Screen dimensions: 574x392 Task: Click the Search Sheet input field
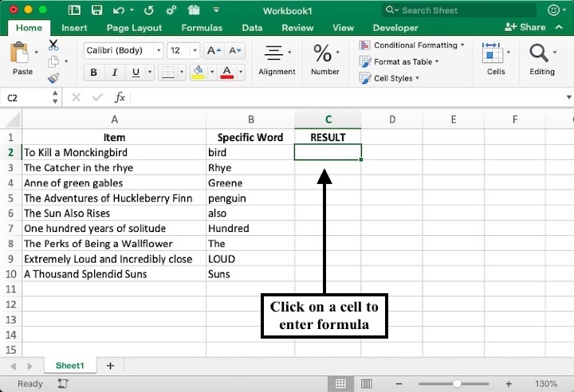point(458,10)
